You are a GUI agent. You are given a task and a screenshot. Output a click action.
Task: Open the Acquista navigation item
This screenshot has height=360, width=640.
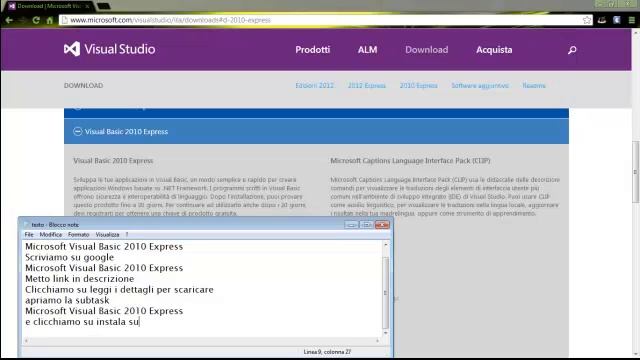(x=494, y=50)
